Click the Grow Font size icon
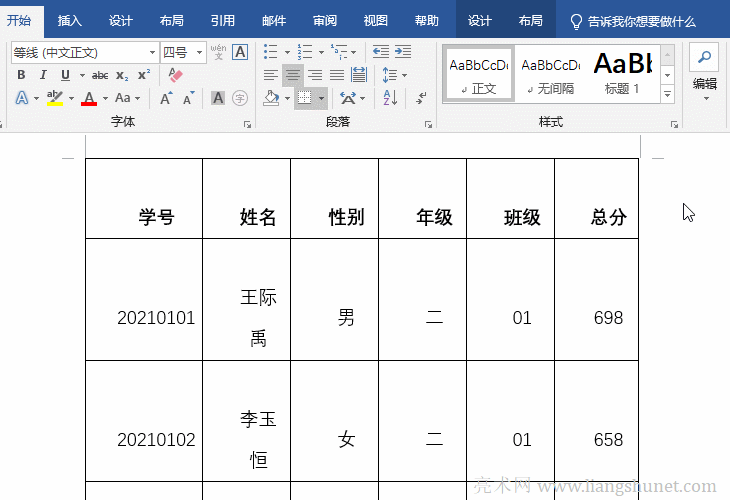 [x=166, y=98]
